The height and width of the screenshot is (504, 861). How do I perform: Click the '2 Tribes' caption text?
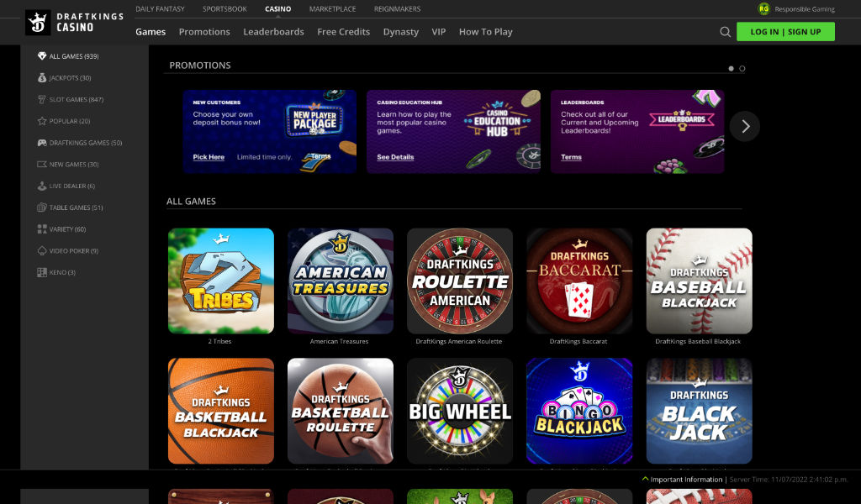pos(219,341)
